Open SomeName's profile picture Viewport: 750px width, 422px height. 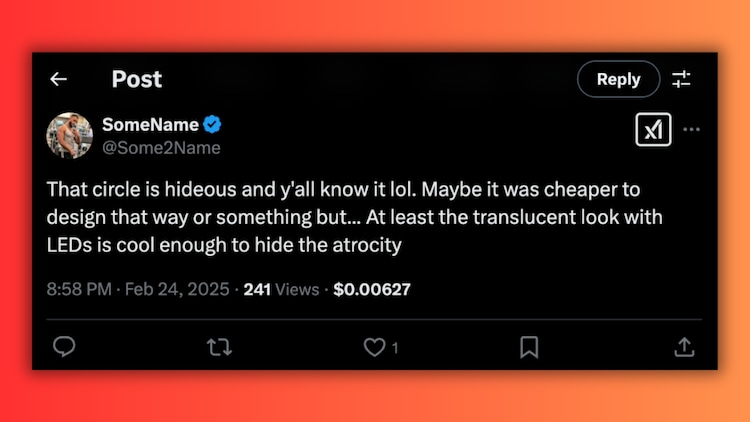70,136
